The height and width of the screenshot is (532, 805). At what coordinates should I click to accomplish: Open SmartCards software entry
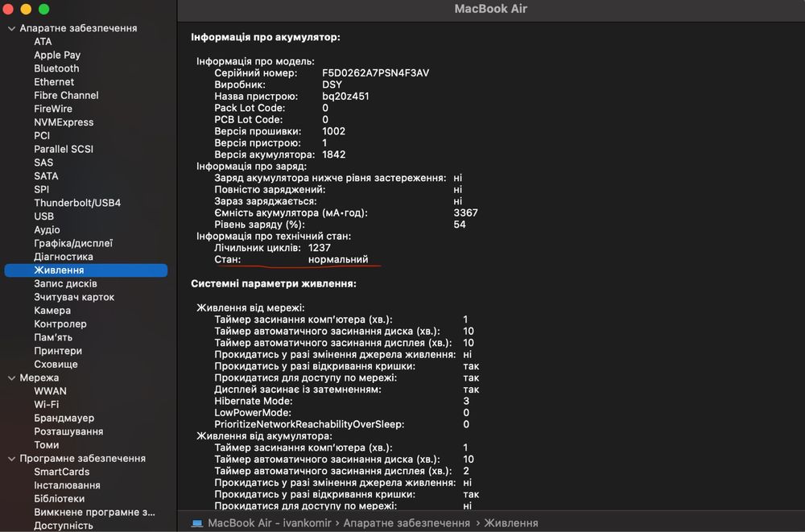[62, 472]
